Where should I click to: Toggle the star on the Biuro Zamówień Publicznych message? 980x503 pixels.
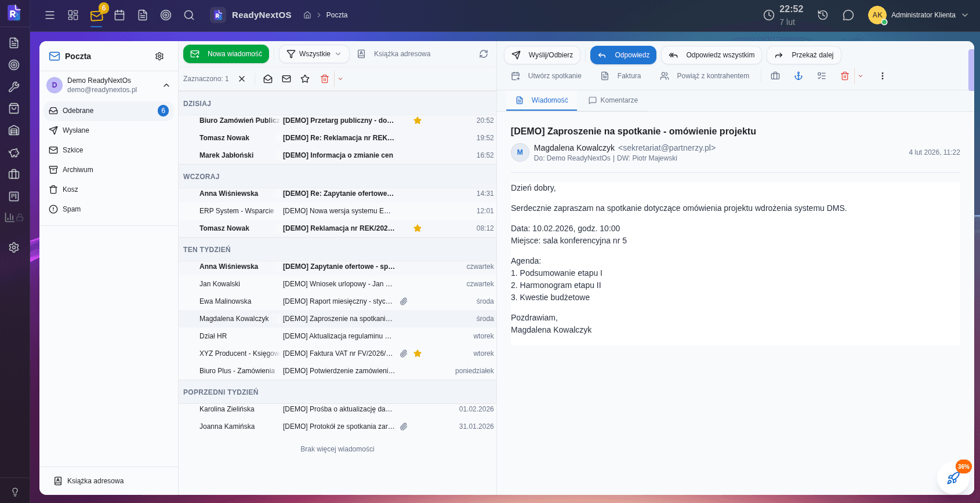click(417, 121)
